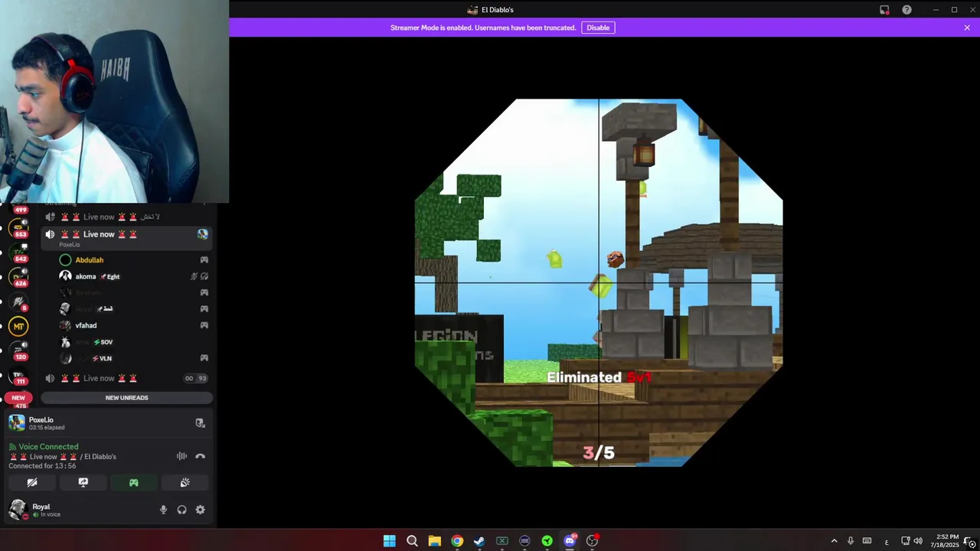
Task: Dismiss the Streamer Mode banner
Action: tap(967, 28)
